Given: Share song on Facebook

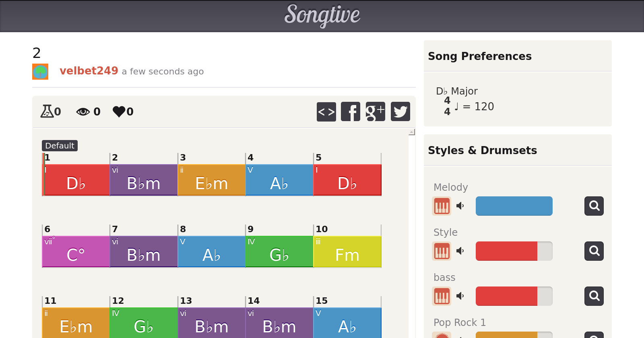Looking at the screenshot, I should click(351, 111).
